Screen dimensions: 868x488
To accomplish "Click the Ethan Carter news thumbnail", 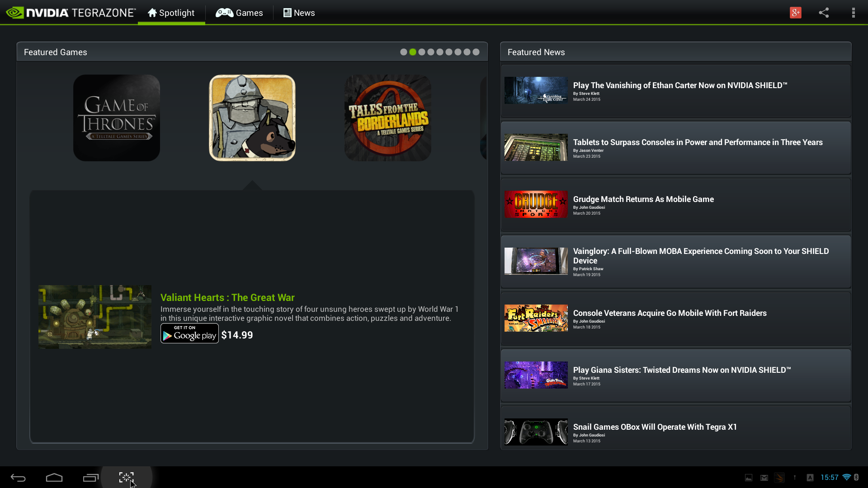I will click(536, 90).
